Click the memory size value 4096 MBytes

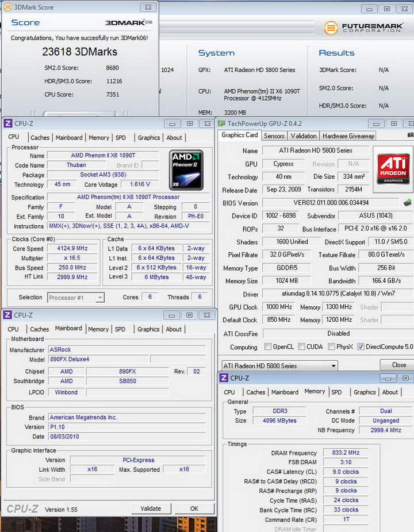(279, 421)
